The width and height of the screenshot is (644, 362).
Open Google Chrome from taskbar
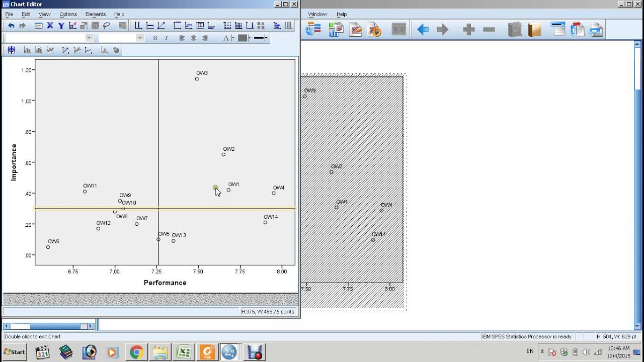click(x=136, y=352)
